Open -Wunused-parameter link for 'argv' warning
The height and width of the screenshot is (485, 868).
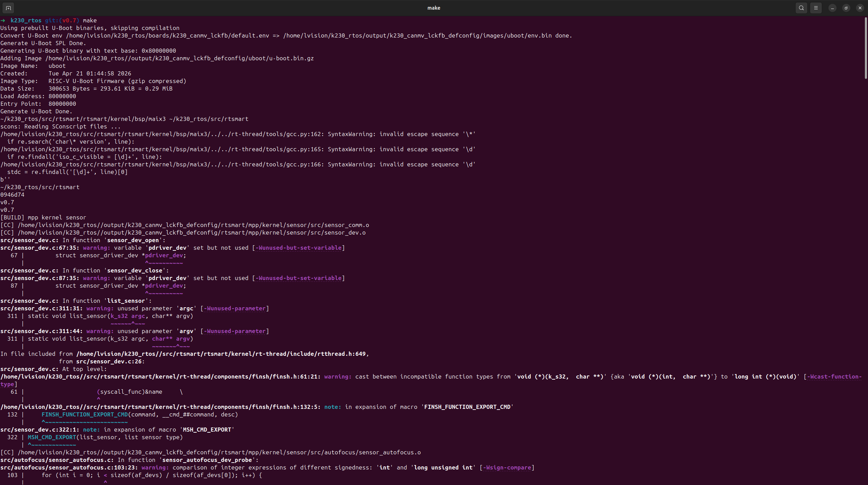(x=234, y=331)
